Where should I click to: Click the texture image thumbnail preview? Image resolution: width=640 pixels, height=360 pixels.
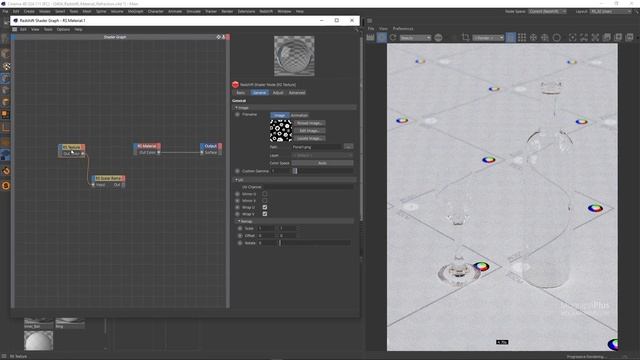click(281, 131)
